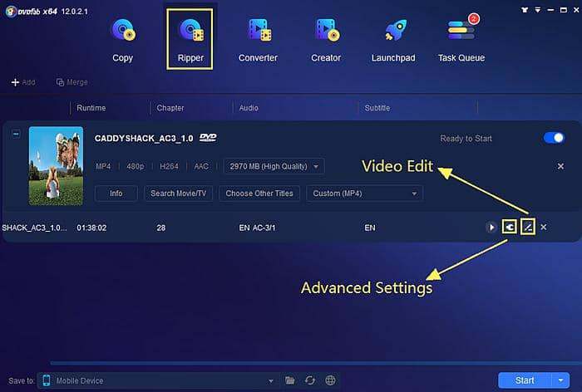Click the Merge button
Image resolution: width=582 pixels, height=392 pixels.
click(72, 82)
